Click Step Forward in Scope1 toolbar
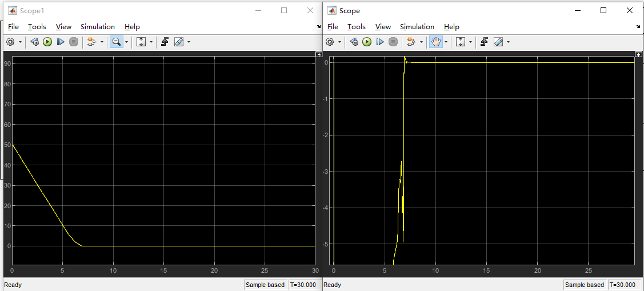 pyautogui.click(x=61, y=42)
